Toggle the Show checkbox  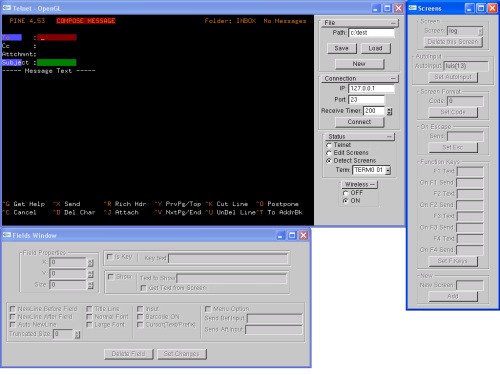point(111,277)
